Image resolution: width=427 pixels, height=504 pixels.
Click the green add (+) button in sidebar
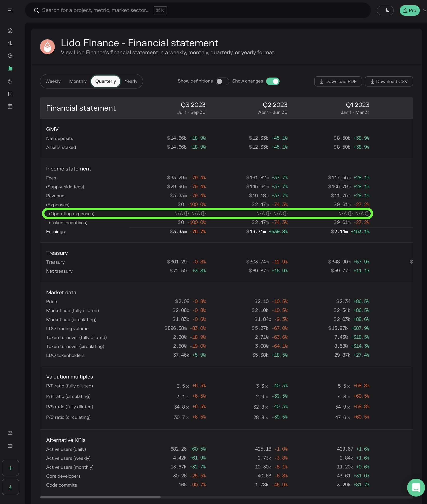[10, 468]
